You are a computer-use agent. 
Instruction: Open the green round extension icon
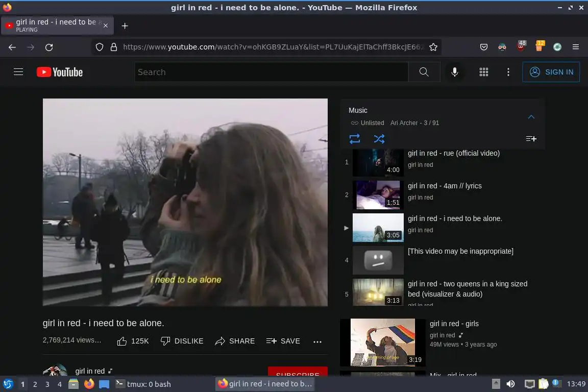[x=557, y=47]
